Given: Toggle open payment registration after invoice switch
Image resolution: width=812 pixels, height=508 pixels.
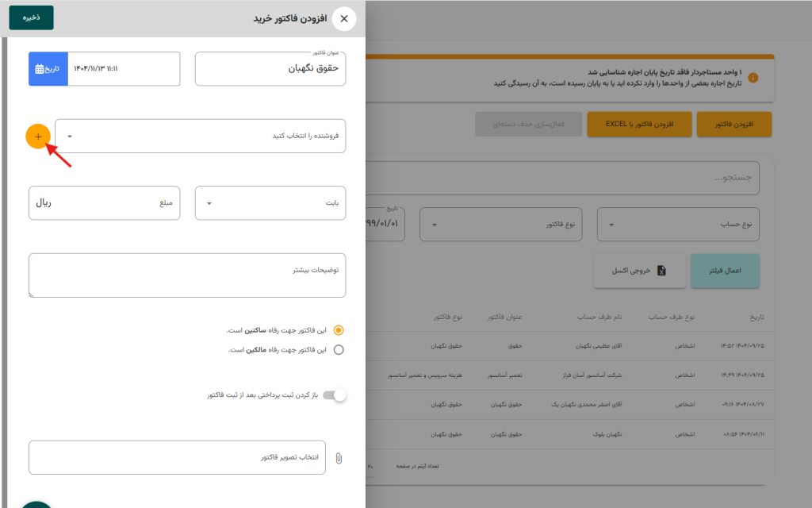Looking at the screenshot, I should pyautogui.click(x=339, y=395).
